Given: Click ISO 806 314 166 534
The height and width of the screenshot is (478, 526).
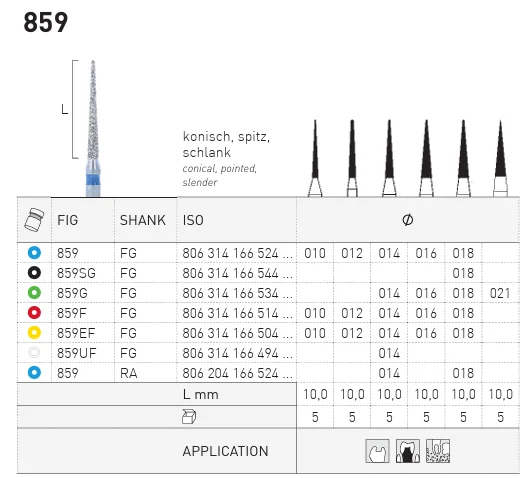Looking at the screenshot, I should tap(238, 293).
